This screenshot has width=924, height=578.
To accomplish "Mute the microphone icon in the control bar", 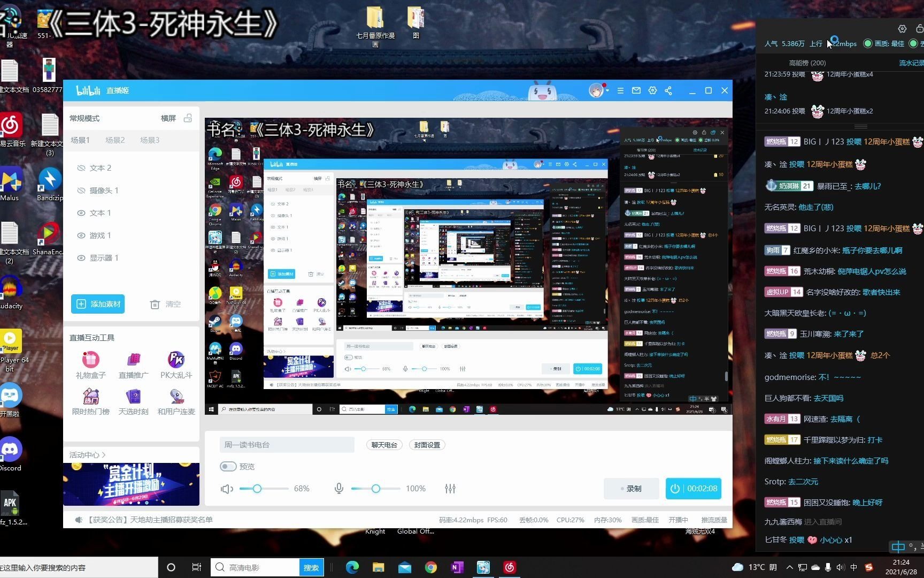I will pyautogui.click(x=338, y=489).
